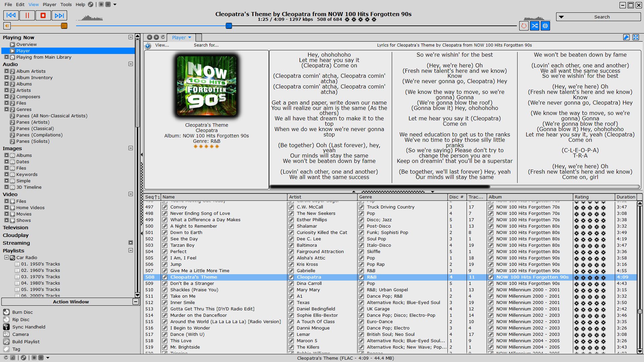Refresh the current view
The image size is (644, 362).
point(163,37)
